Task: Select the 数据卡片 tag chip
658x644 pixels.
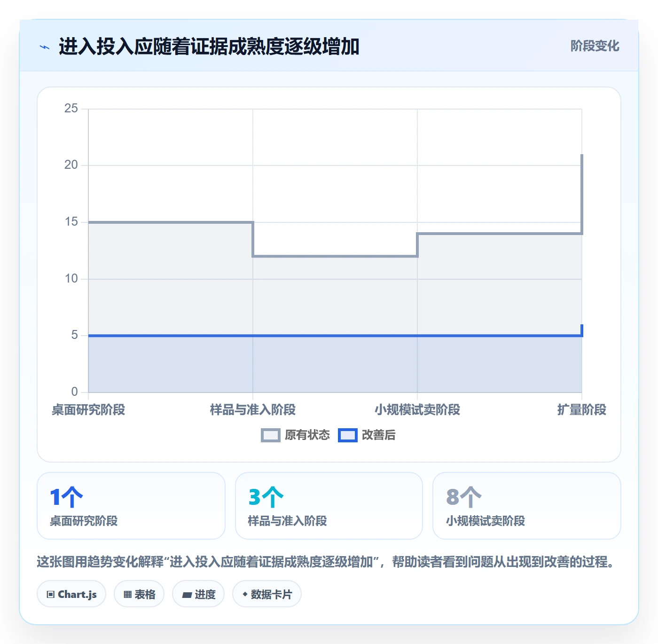Action: [267, 594]
